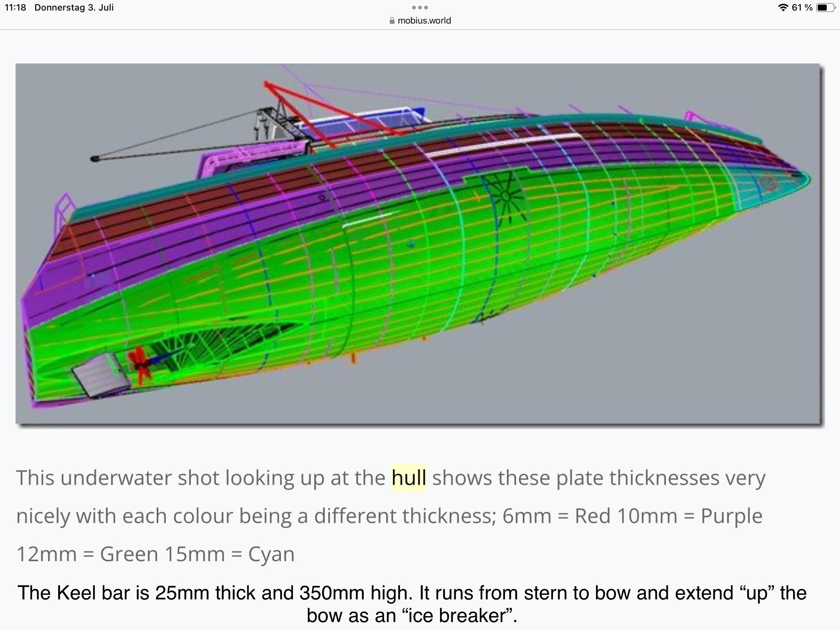Tap the text 10mm = Purple
The image size is (840, 630).
point(690,516)
